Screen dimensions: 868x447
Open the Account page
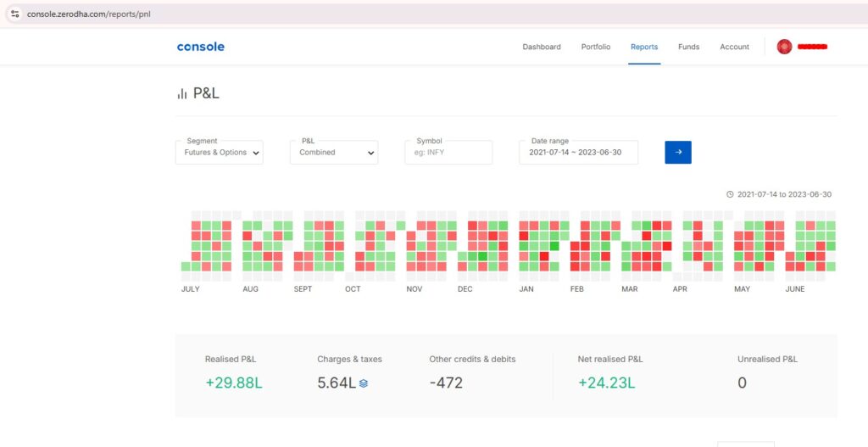click(734, 47)
